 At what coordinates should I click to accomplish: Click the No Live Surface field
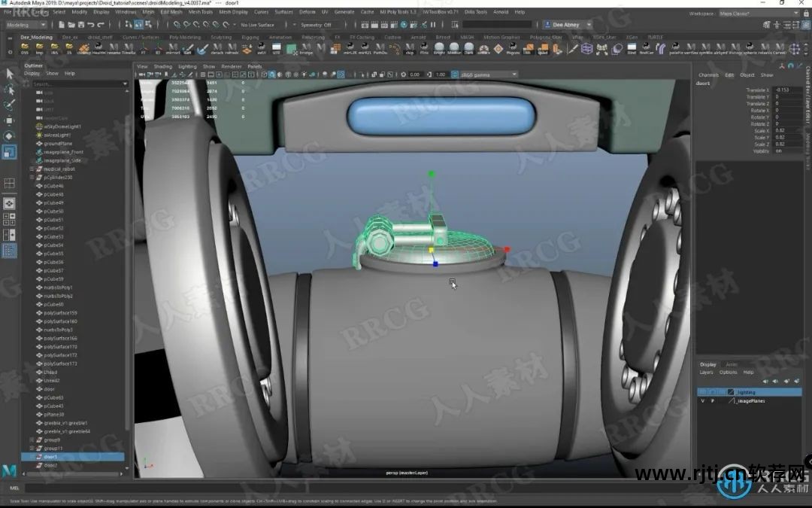click(257, 25)
